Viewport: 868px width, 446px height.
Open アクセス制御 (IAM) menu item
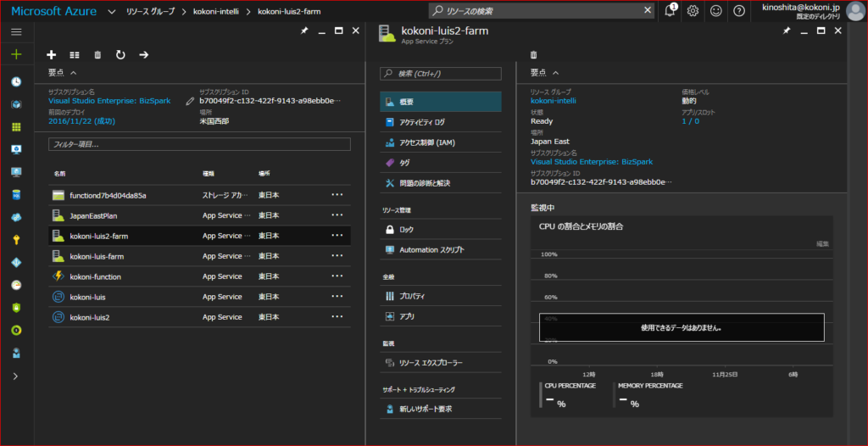[x=427, y=142]
